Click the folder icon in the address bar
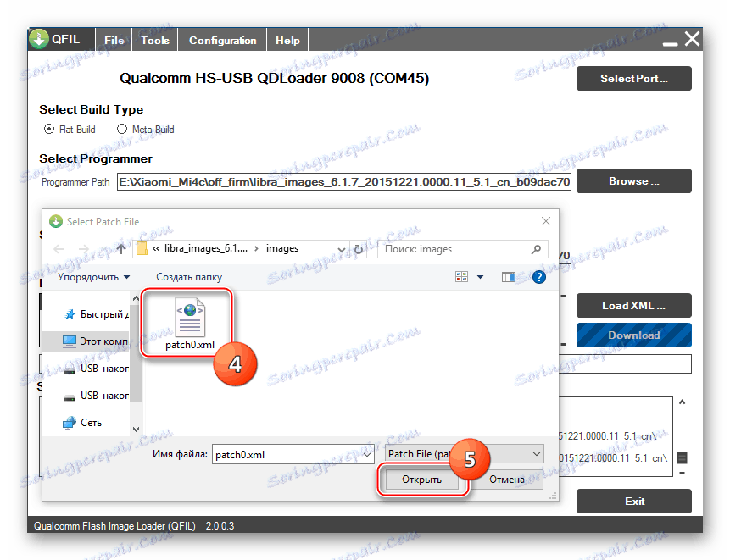Screen dimensions: 730x560 (x=142, y=249)
